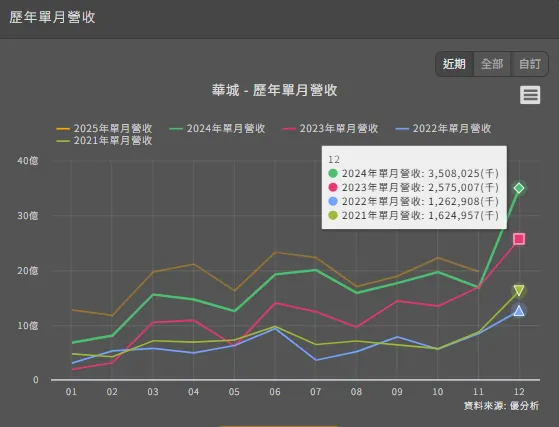The image size is (559, 427).
Task: Open the chart hamburger context menu
Action: (530, 95)
